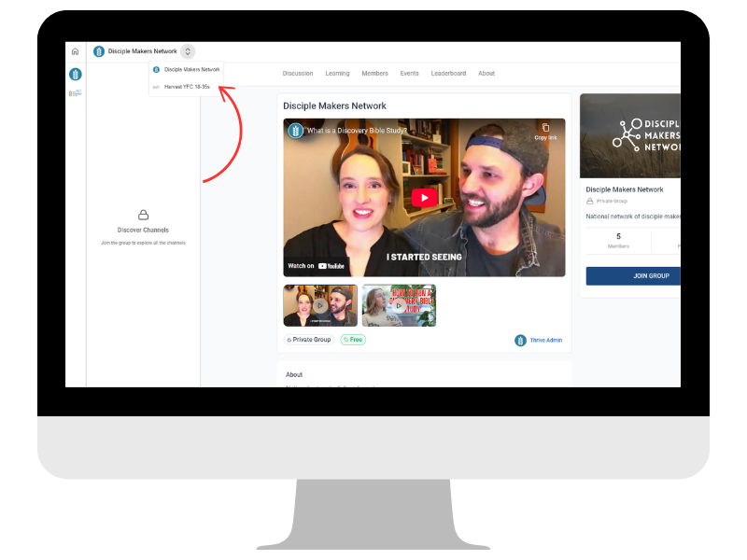Click the group title in the right card
The width and height of the screenshot is (747, 560).
point(625,189)
